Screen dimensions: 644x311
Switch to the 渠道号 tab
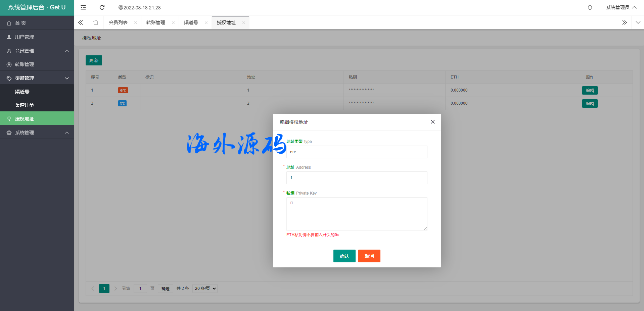click(x=191, y=22)
